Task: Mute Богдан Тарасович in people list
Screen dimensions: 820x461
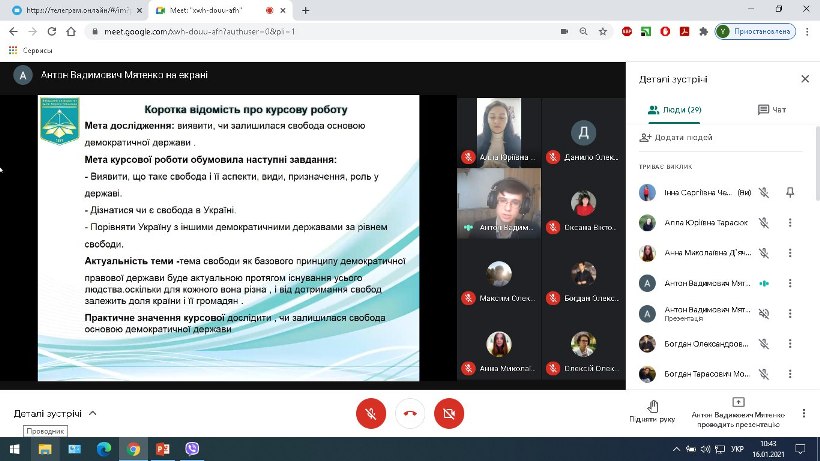Action: pos(764,374)
